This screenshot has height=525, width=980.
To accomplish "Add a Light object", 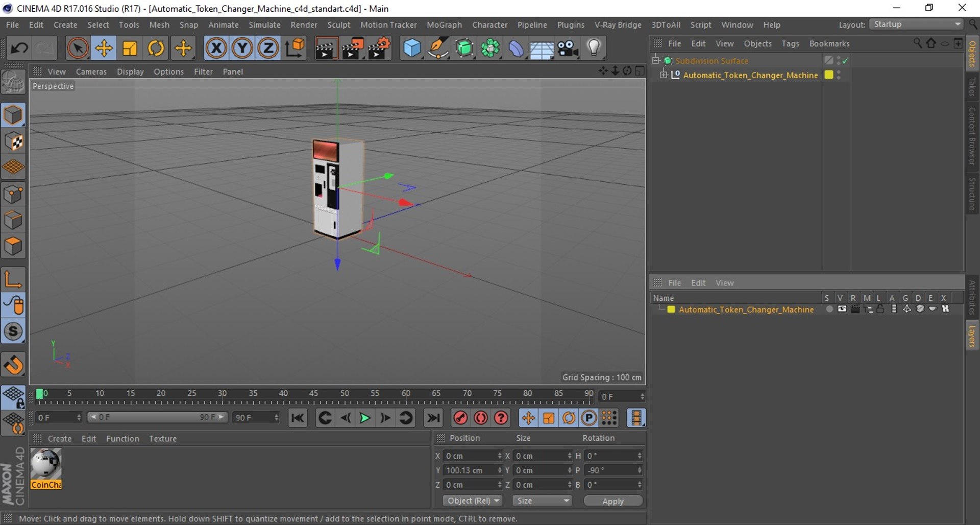I will click(594, 49).
